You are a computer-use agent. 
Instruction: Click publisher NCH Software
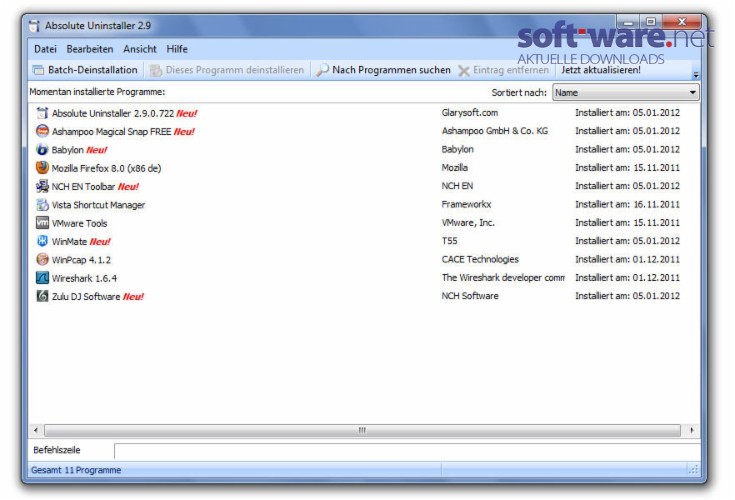point(470,296)
